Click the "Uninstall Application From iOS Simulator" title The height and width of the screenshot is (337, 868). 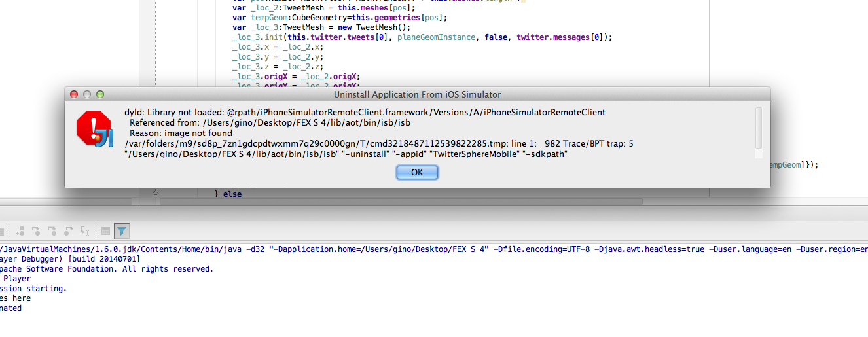coord(417,95)
